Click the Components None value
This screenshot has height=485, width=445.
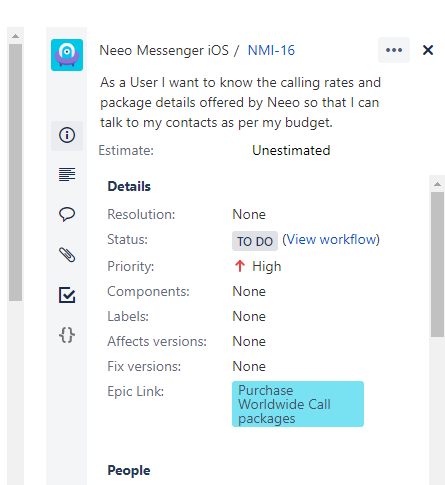[249, 291]
